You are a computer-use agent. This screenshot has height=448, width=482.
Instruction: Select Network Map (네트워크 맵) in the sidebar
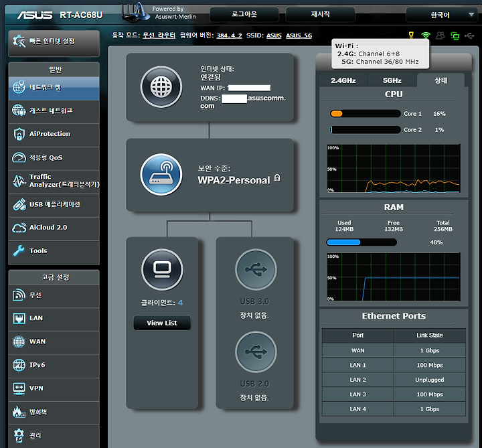54,88
